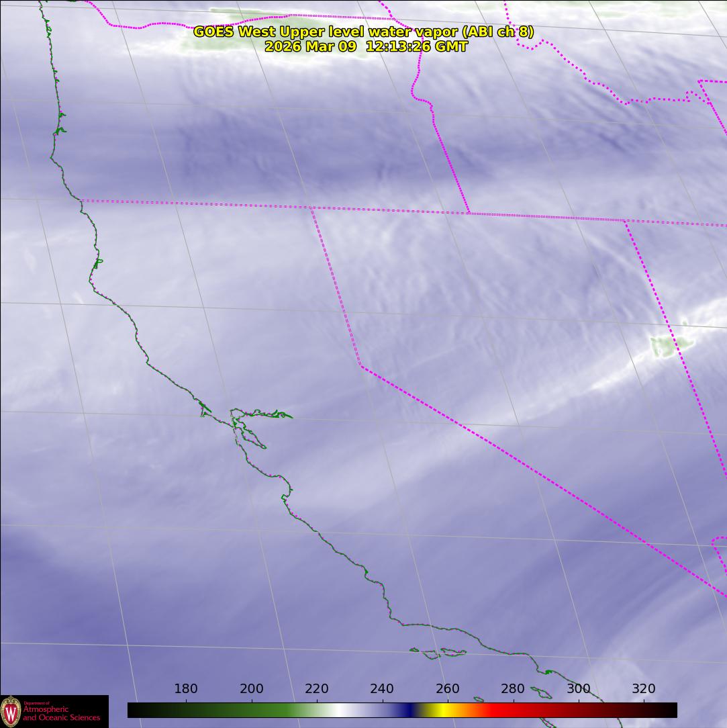727x728 pixels.
Task: Click the yellow section of the colorbar
Action: pyautogui.click(x=443, y=710)
